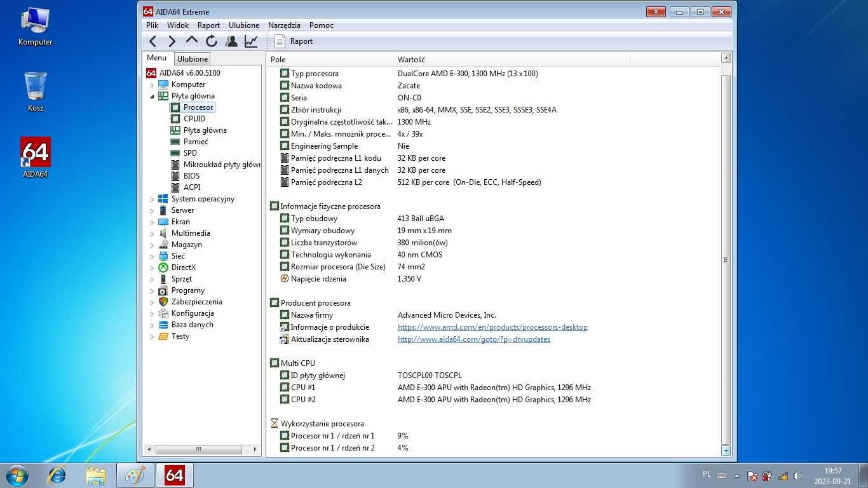Click the volume speaker tray icon

pos(799,475)
